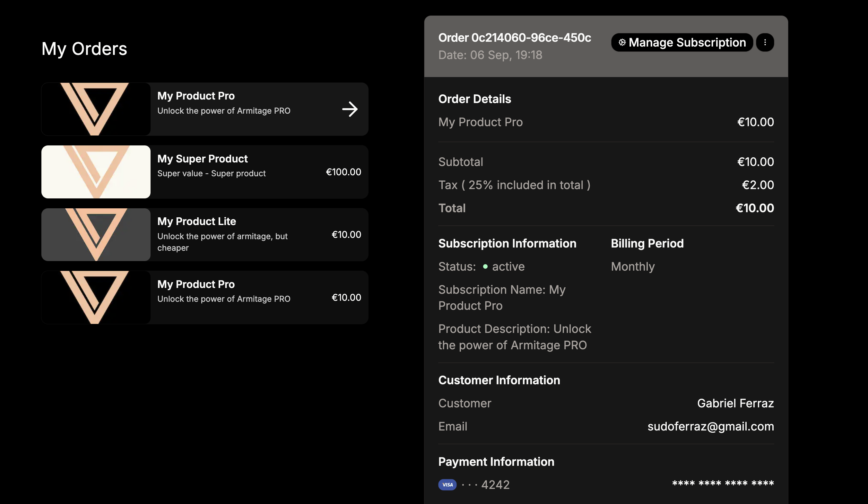This screenshot has width=868, height=504.
Task: Click the €100.00 price of My Super Product
Action: (x=343, y=172)
